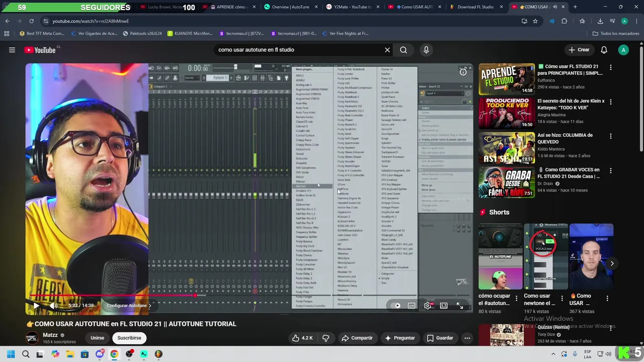The height and width of the screenshot is (362, 644).
Task: Click the Suscribirse button
Action: coord(129,338)
